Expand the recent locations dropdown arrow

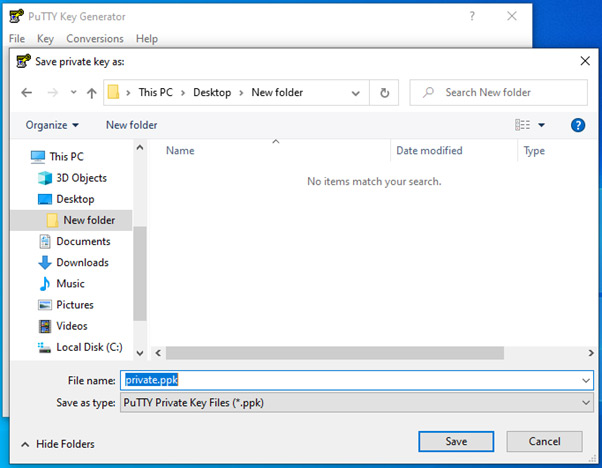coord(73,93)
